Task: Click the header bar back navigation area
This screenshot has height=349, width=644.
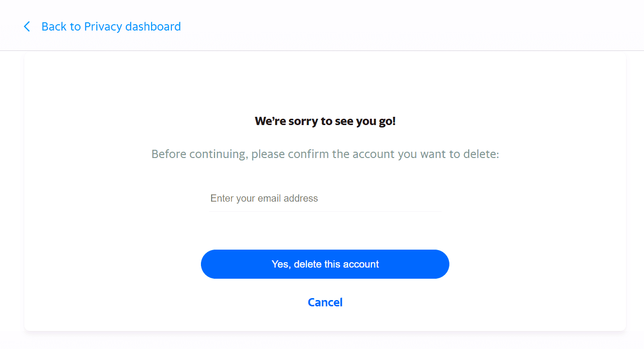Action: (97, 26)
